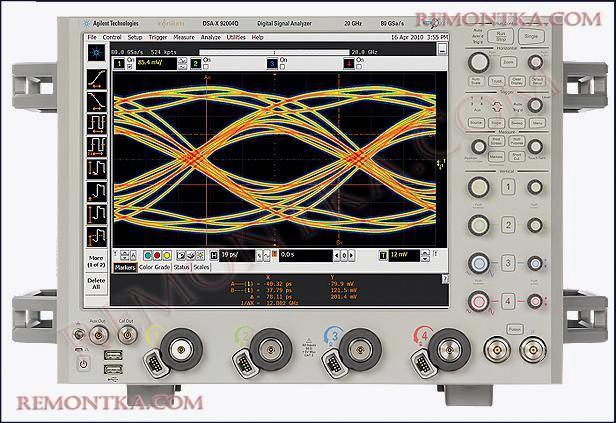This screenshot has width=616, height=423.
Task: Click the channel 1 scale field 85.4 mV/
Action: pos(156,64)
